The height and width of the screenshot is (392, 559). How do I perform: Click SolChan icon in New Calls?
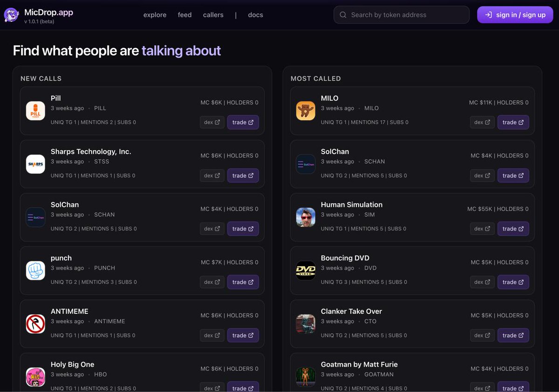tap(35, 217)
